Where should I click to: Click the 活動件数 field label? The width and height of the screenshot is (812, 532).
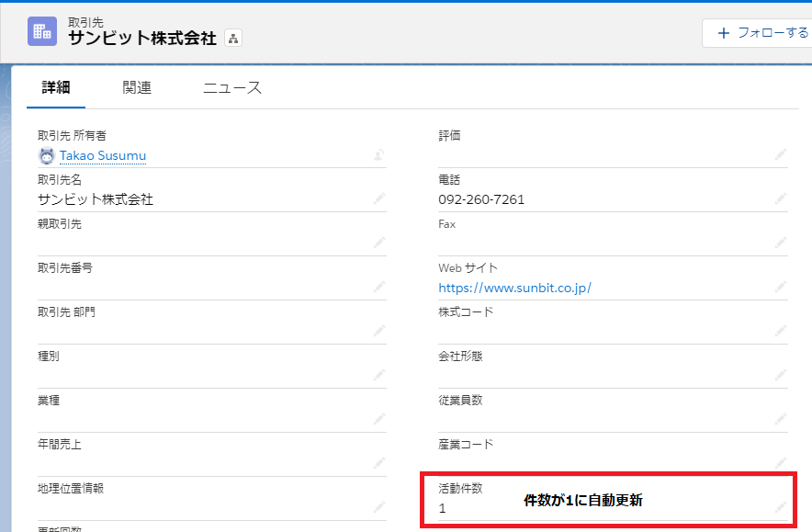(460, 488)
